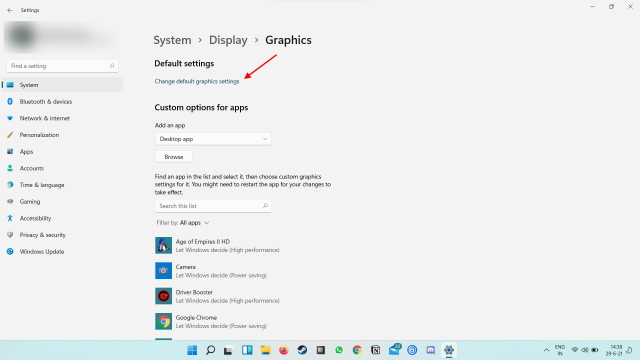Launch Steam from the taskbar

click(x=302, y=350)
